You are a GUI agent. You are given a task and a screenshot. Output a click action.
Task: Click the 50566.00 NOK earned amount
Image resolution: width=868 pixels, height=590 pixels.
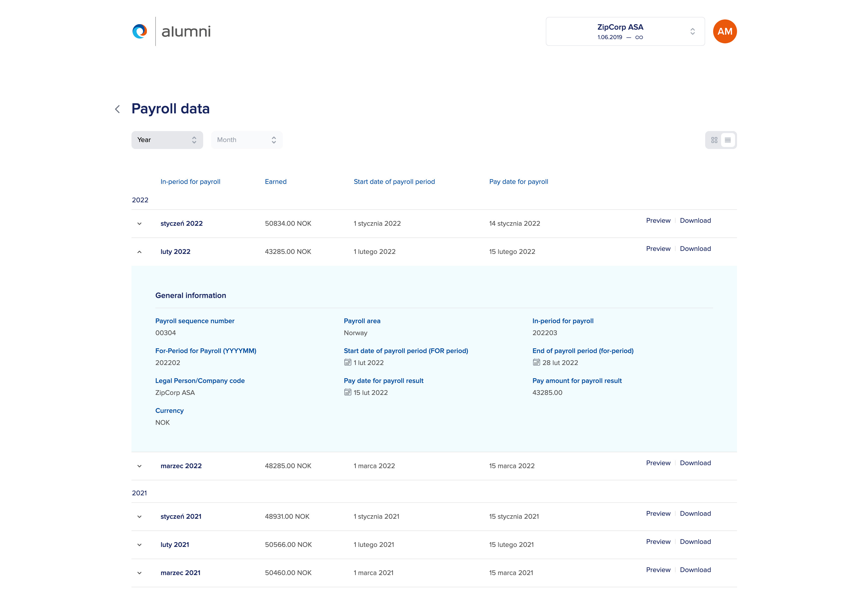point(288,544)
